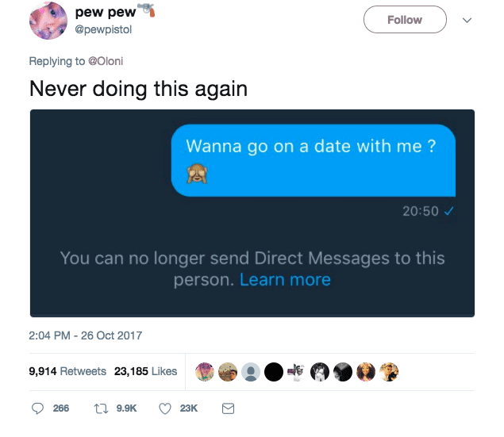
Task: Like the tweet with heart icon
Action: coord(165,408)
